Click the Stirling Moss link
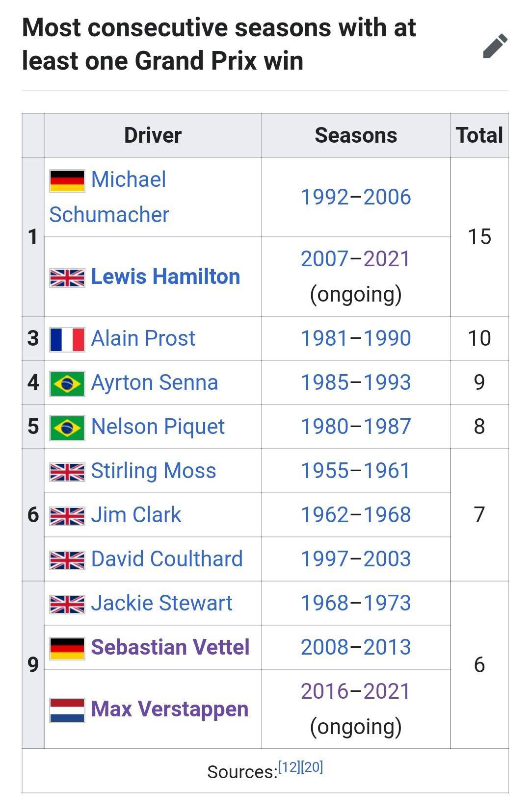Viewport: 530px width, 812px height. coord(154,471)
